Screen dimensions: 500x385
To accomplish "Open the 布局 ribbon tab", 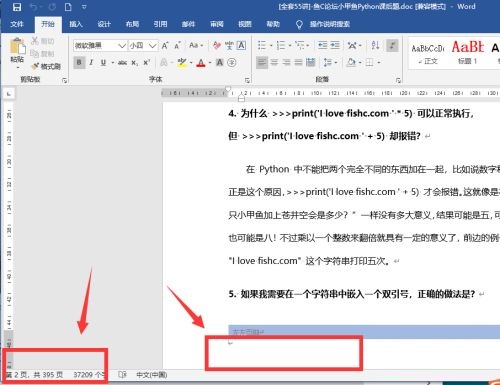I will [x=132, y=24].
